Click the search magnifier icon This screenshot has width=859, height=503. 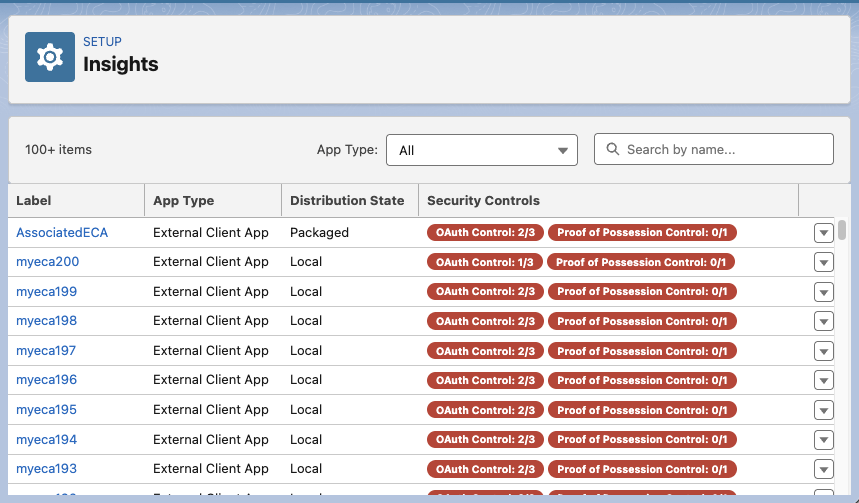click(612, 149)
